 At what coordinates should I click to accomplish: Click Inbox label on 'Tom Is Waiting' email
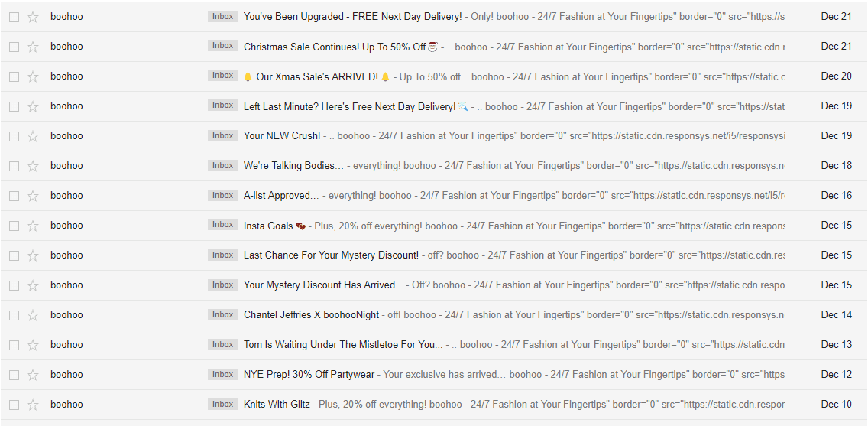223,345
